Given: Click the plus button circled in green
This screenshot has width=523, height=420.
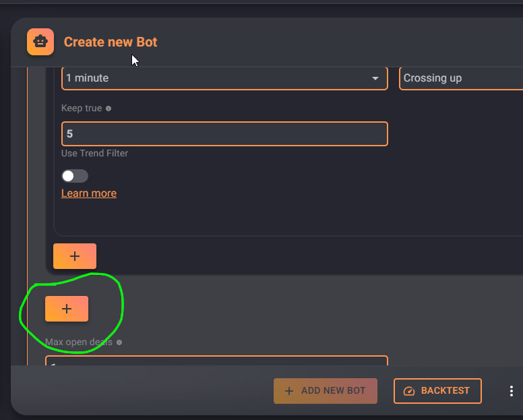Looking at the screenshot, I should coord(67,309).
